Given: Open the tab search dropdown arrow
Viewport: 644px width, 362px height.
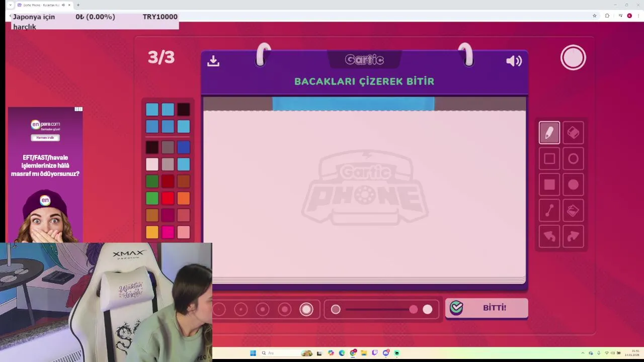Looking at the screenshot, I should (x=11, y=5).
